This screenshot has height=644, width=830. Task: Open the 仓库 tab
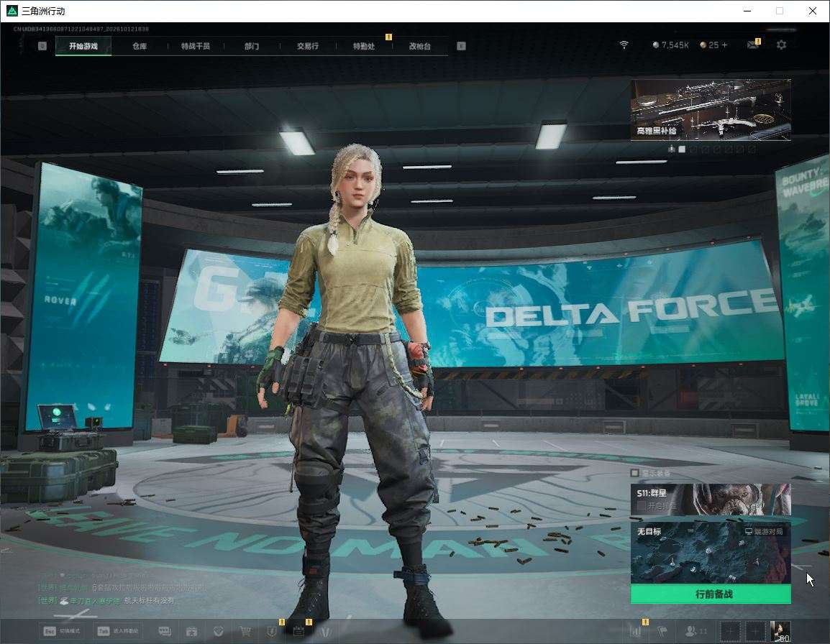[140, 46]
